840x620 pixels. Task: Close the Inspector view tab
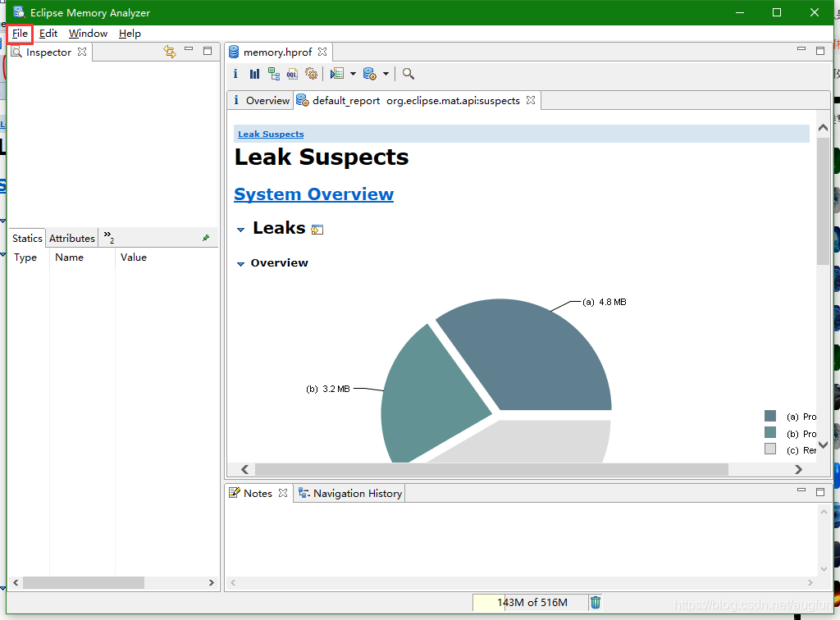click(x=81, y=52)
